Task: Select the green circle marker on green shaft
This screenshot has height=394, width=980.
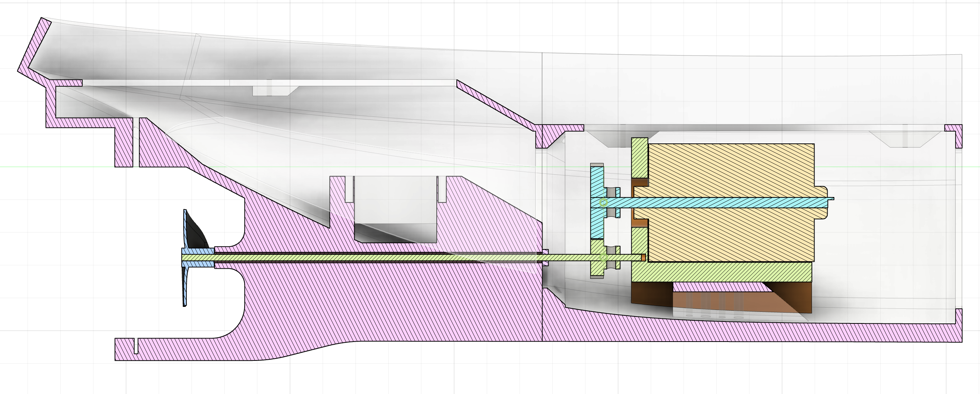Action: [604, 257]
